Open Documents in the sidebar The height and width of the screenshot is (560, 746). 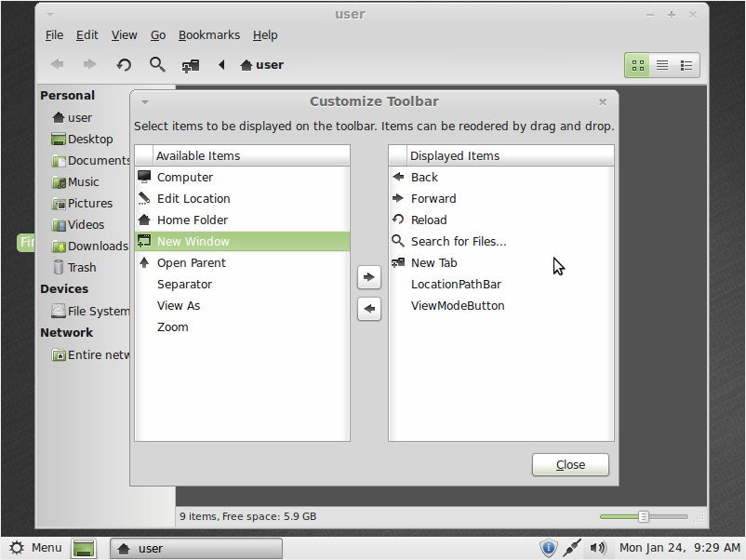click(90, 160)
